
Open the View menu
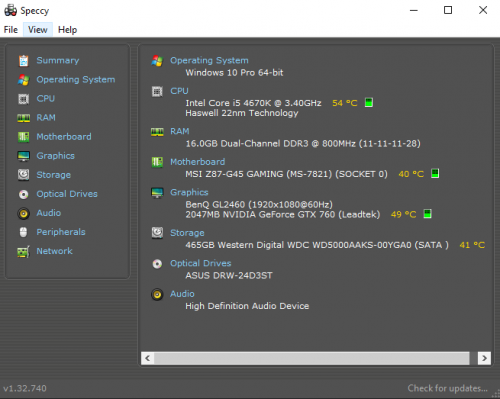click(38, 30)
